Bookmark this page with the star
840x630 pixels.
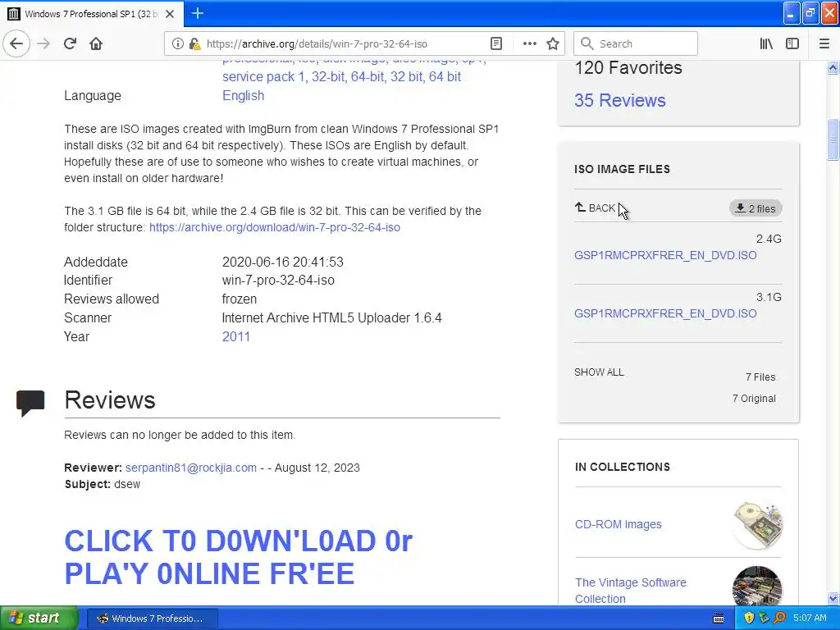[553, 43]
